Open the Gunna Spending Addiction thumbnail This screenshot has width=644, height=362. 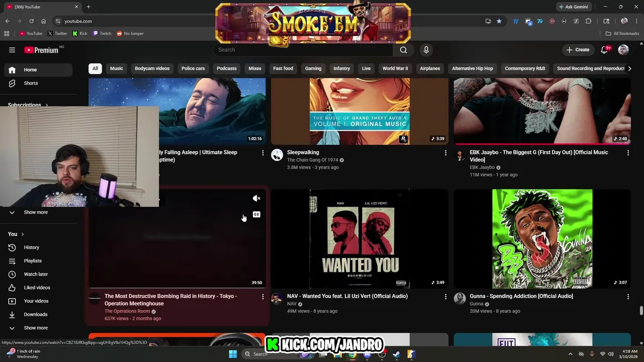point(542,239)
